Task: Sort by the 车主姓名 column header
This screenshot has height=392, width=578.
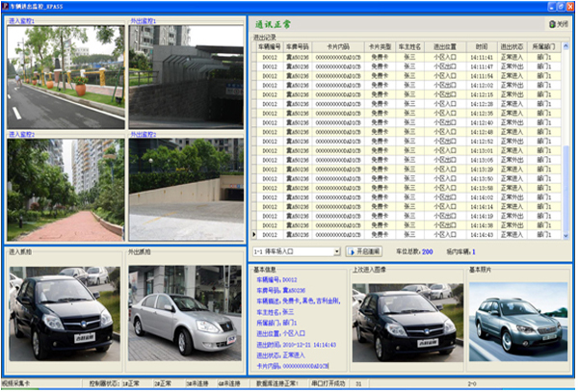Action: (x=409, y=47)
